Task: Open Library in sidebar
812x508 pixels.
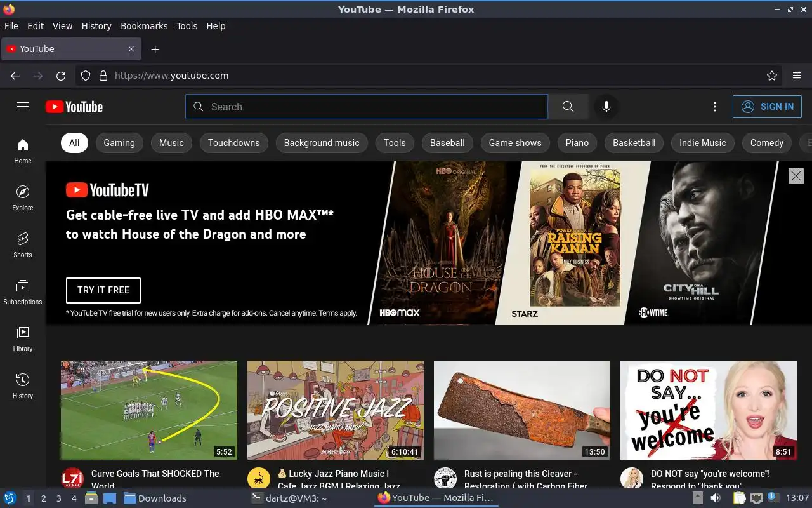Action: (x=23, y=339)
